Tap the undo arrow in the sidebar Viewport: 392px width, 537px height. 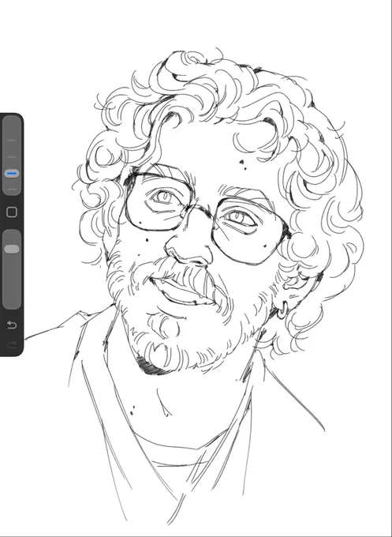click(12, 325)
